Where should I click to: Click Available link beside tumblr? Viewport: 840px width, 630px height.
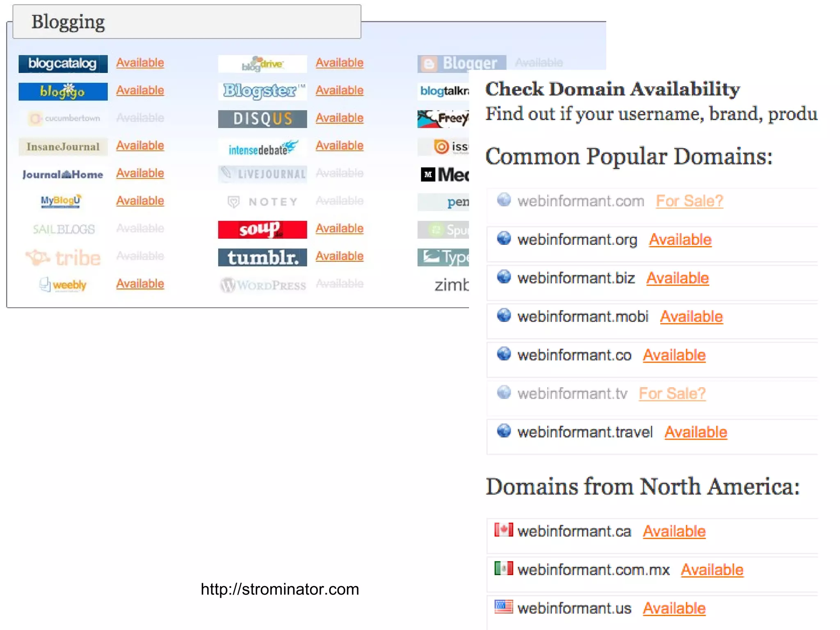click(339, 256)
